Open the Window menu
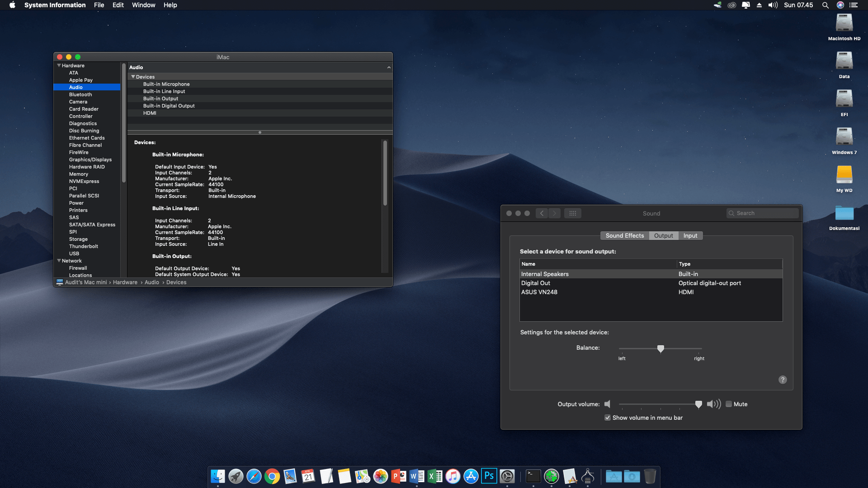The height and width of the screenshot is (488, 868). point(143,5)
